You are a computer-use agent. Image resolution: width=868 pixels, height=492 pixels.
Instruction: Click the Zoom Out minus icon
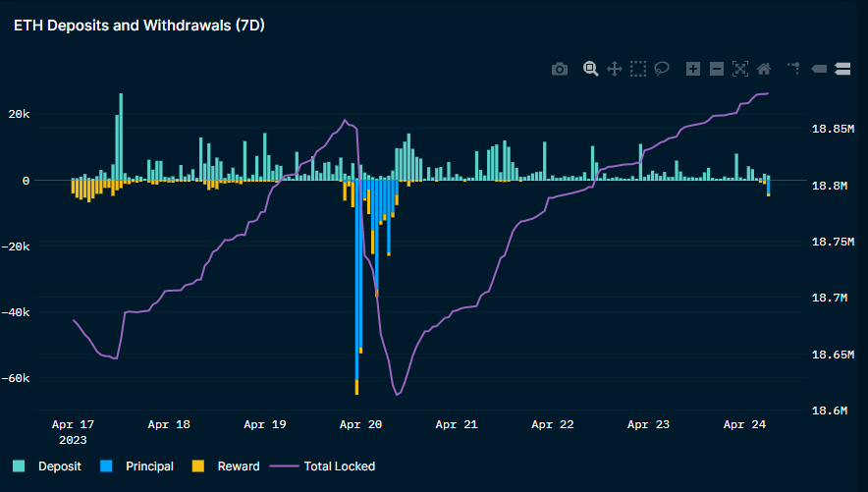(717, 69)
